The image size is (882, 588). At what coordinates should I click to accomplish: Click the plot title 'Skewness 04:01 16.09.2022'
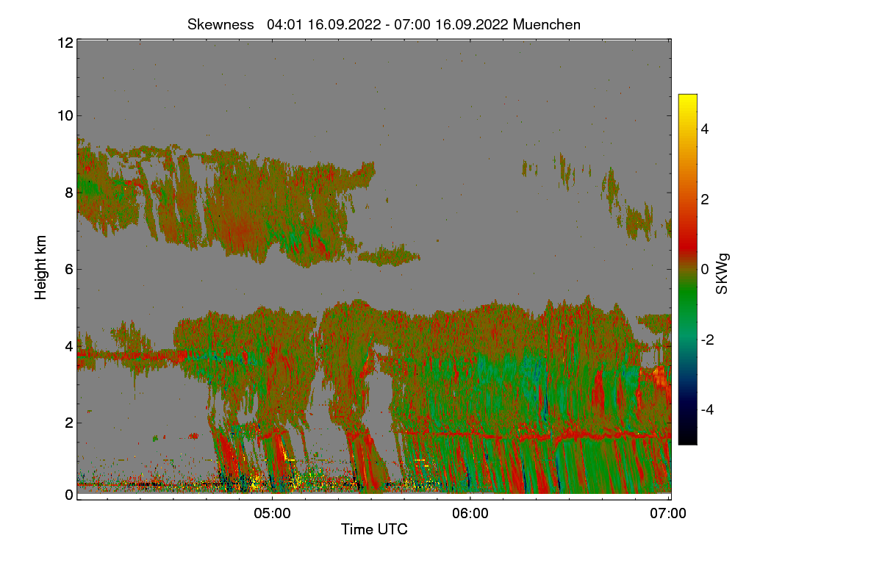[384, 24]
